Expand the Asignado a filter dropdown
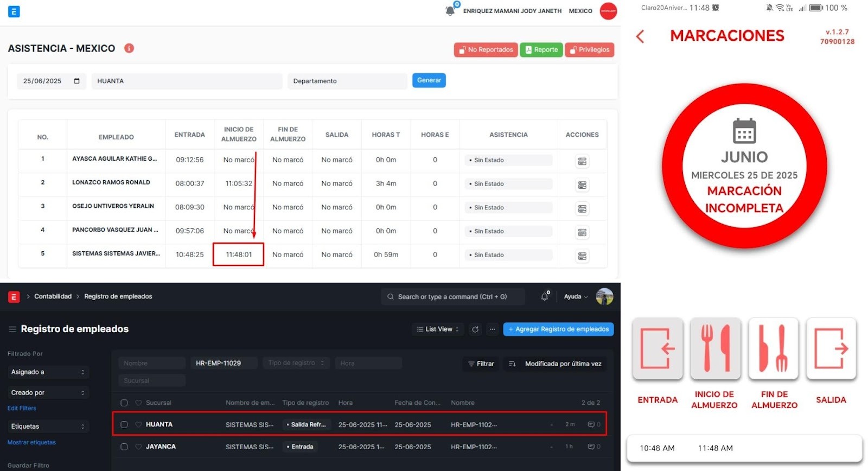 48,372
